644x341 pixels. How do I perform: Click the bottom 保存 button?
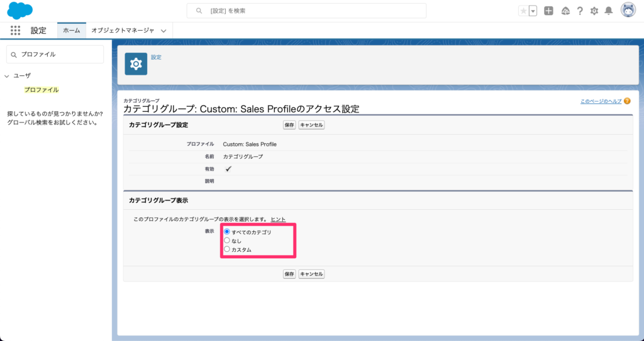tap(289, 274)
